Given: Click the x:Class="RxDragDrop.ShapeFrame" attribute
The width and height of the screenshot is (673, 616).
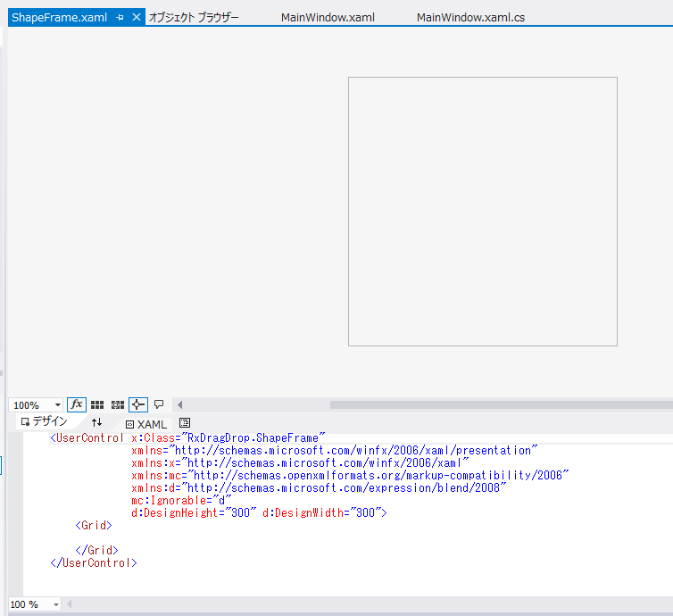Looking at the screenshot, I should pos(228,437).
